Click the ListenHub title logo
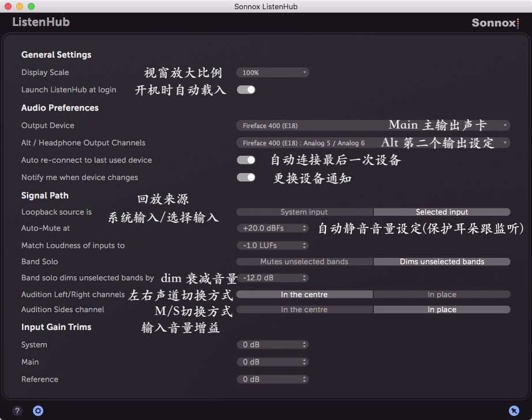 41,22
